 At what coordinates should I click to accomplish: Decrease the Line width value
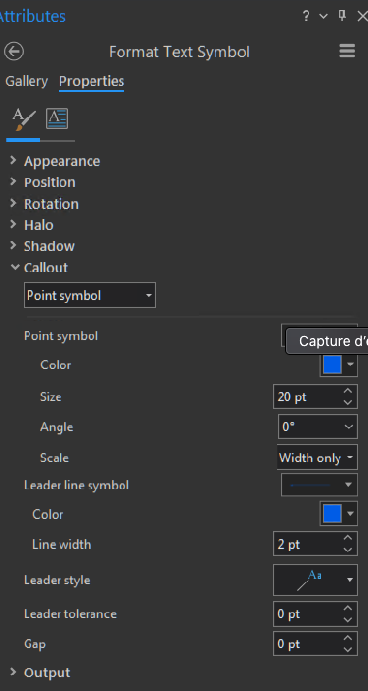pyautogui.click(x=348, y=550)
